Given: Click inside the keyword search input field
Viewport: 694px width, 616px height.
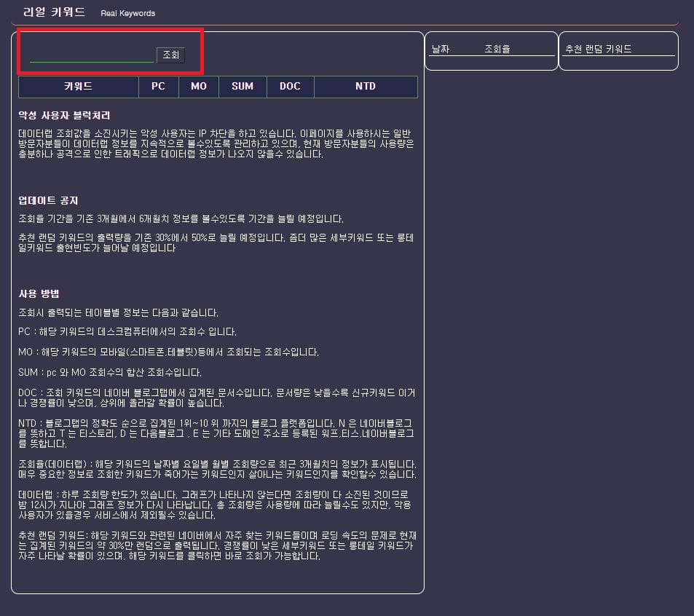Looking at the screenshot, I should [x=91, y=55].
